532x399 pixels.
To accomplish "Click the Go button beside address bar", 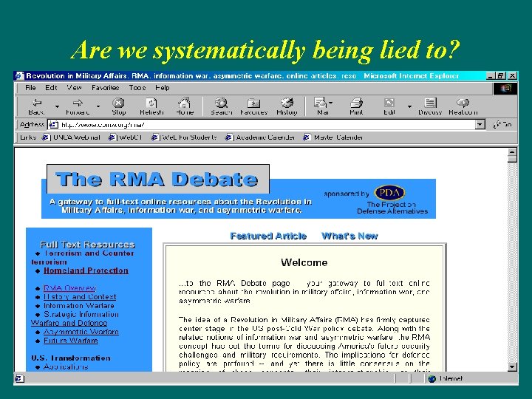I will 502,125.
